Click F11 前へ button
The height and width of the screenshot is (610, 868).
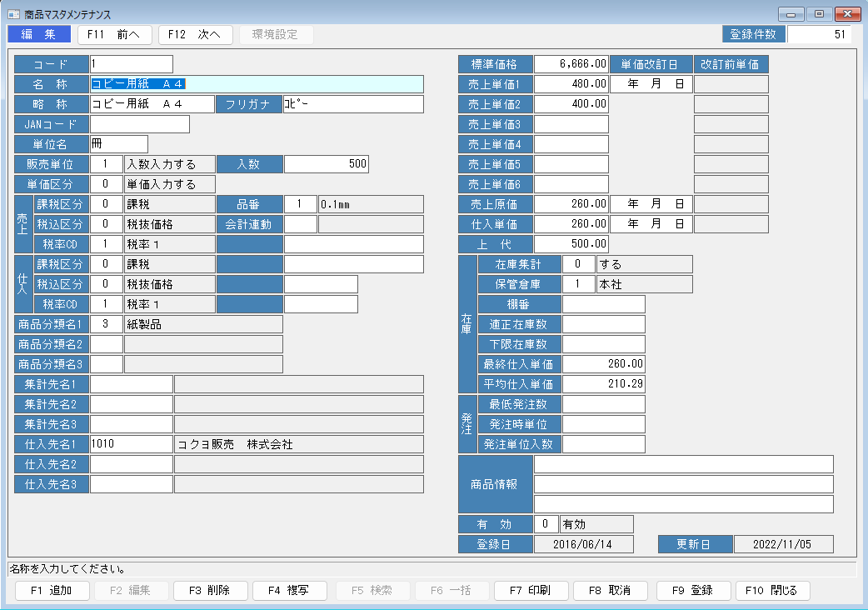click(114, 34)
